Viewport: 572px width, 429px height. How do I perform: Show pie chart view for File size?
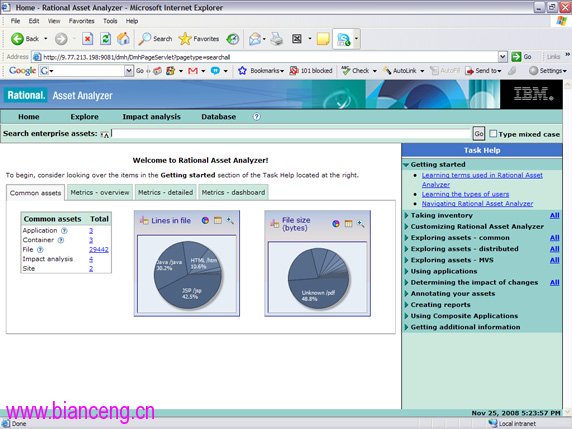[336, 224]
